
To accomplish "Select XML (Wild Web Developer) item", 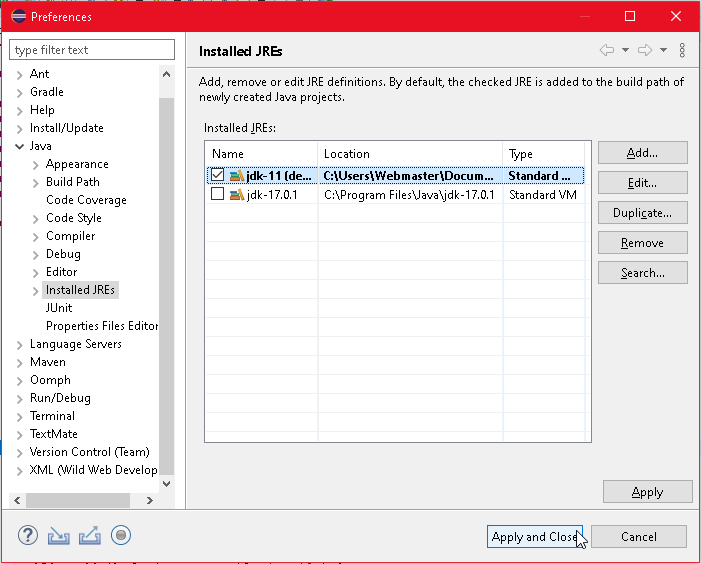I will pyautogui.click(x=93, y=470).
